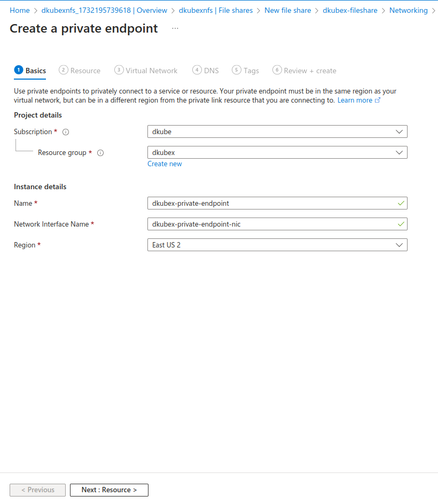438x504 pixels.
Task: Open the Subscription dropdown
Action: [x=277, y=131]
